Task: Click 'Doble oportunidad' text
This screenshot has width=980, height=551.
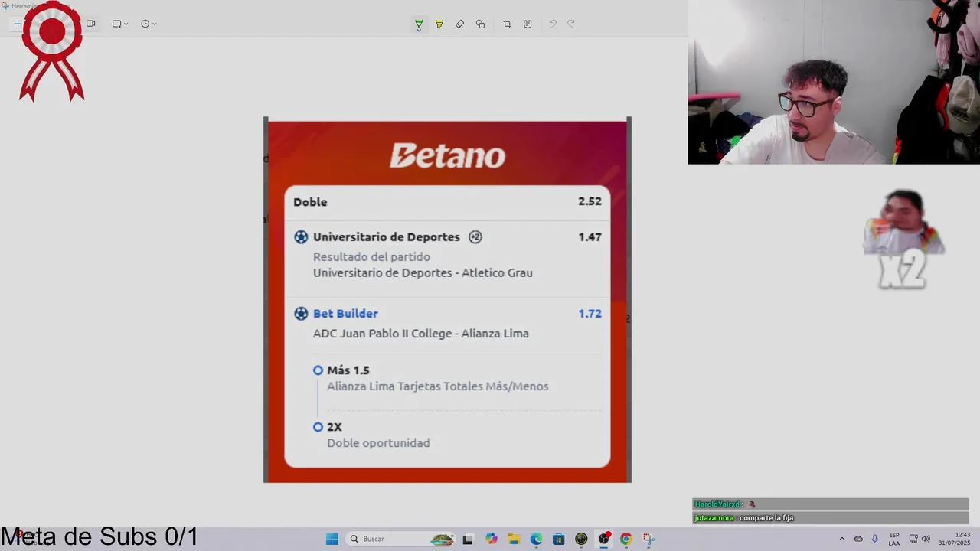Action: pyautogui.click(x=378, y=443)
